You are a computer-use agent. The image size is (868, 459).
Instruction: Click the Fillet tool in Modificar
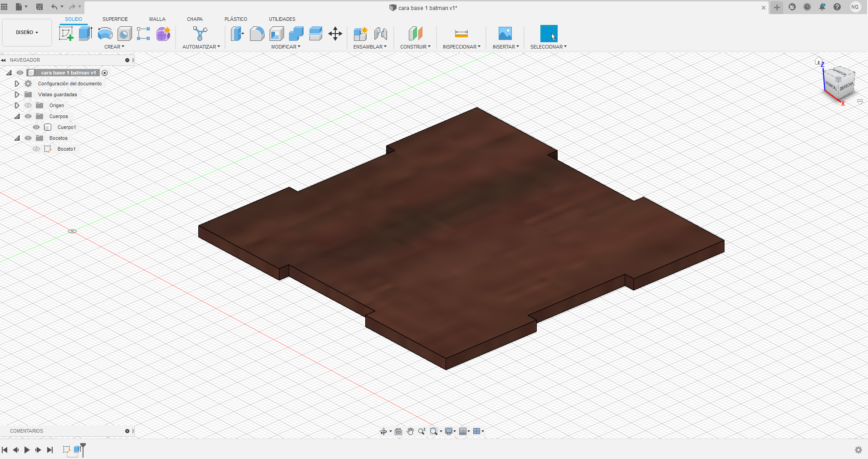coord(257,34)
